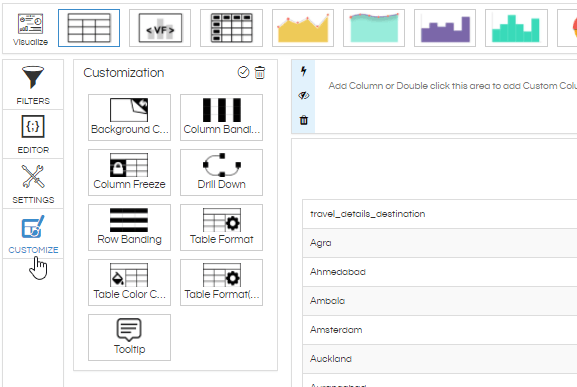
Task: Add Column Freeze customization
Action: (x=130, y=172)
